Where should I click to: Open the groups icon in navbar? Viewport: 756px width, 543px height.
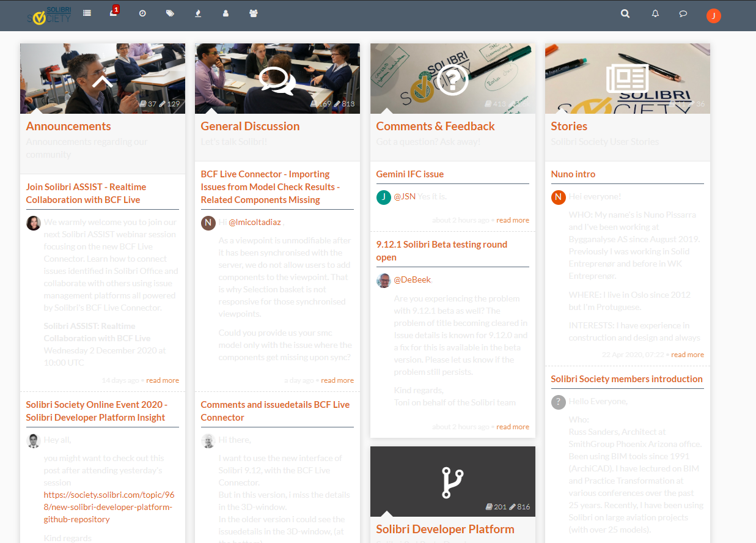point(254,13)
